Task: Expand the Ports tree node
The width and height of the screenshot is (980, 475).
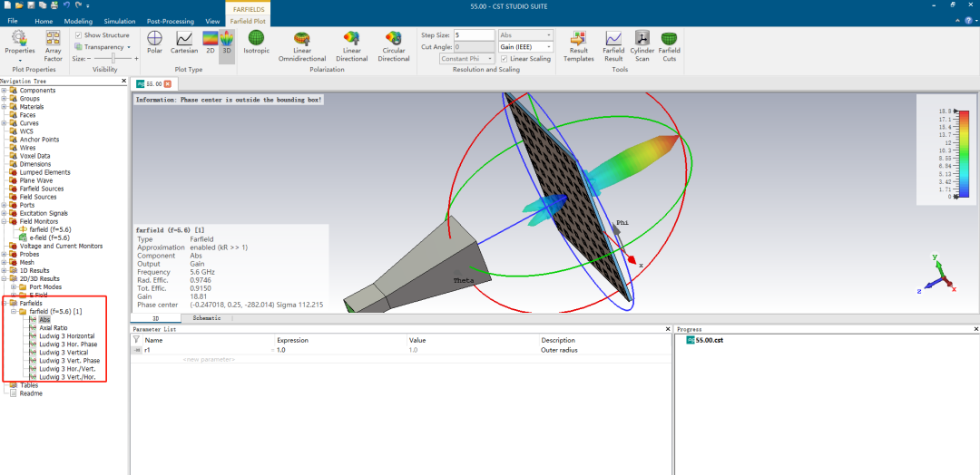Action: 4,205
